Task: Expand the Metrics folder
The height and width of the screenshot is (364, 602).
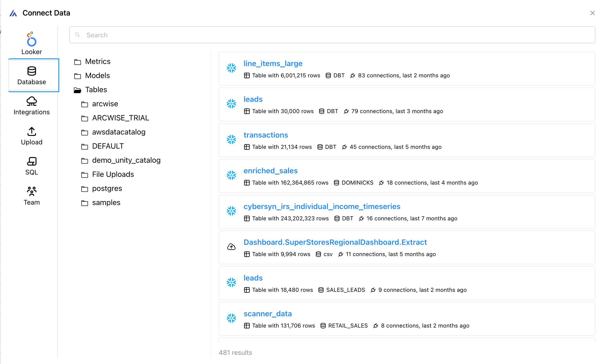Action: coord(98,61)
